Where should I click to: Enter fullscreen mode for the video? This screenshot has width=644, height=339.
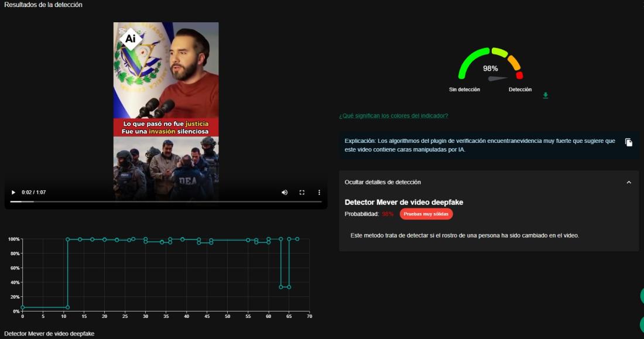pos(302,192)
